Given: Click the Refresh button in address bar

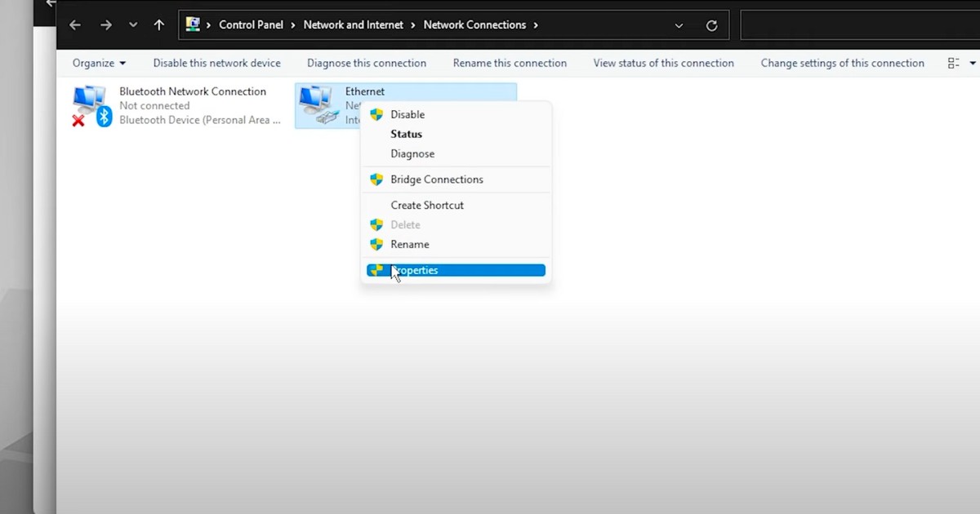Looking at the screenshot, I should (x=711, y=25).
